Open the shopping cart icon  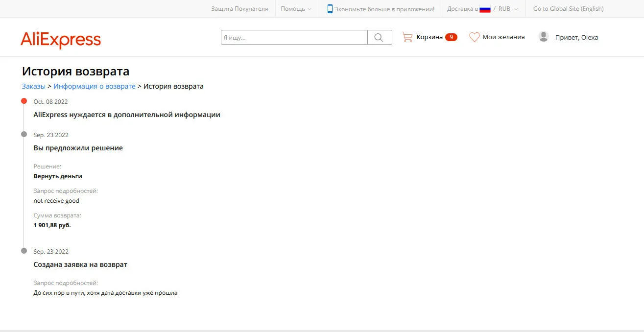[x=407, y=37]
